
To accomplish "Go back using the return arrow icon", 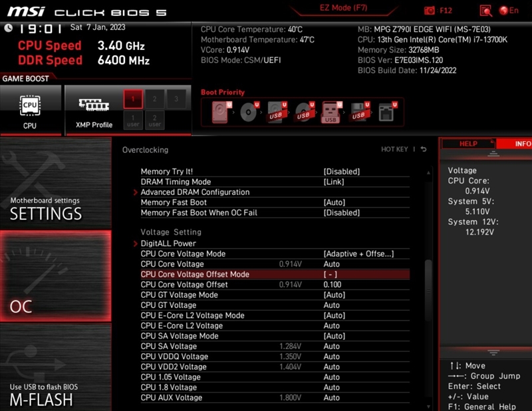I will pyautogui.click(x=424, y=149).
